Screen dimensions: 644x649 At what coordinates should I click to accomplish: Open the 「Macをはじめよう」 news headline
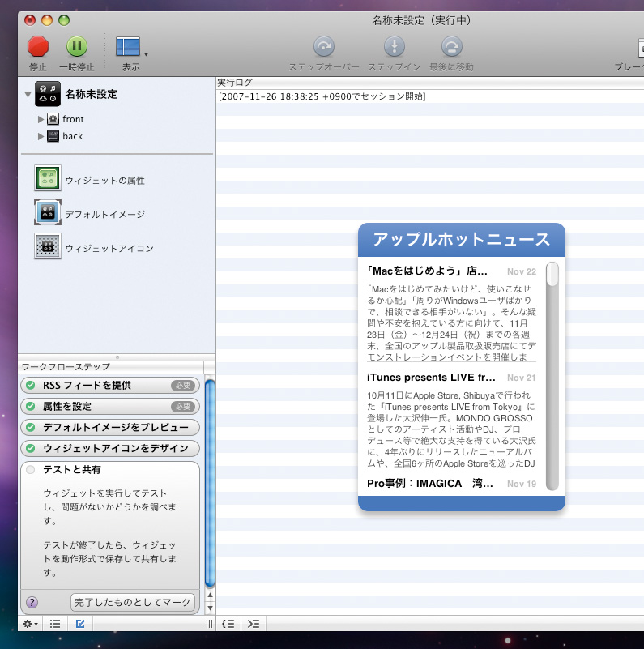click(x=427, y=271)
